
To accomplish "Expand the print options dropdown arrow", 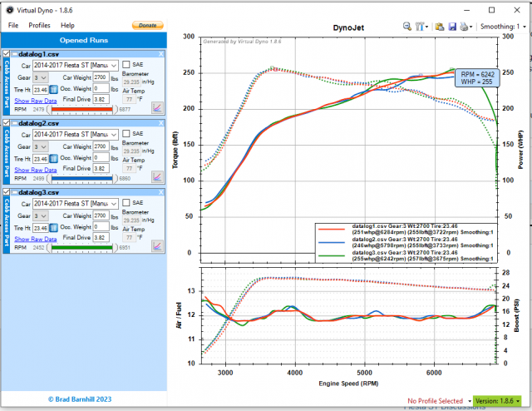I will (470, 27).
